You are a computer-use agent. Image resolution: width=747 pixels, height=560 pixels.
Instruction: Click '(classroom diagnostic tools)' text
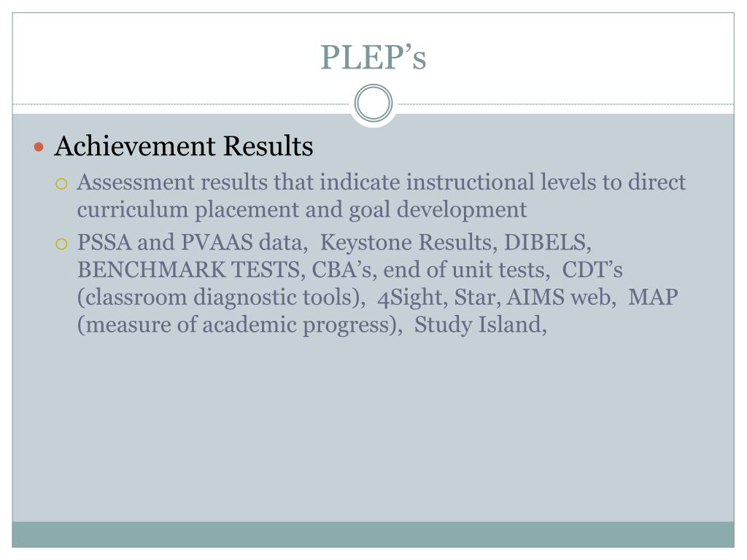point(221,297)
